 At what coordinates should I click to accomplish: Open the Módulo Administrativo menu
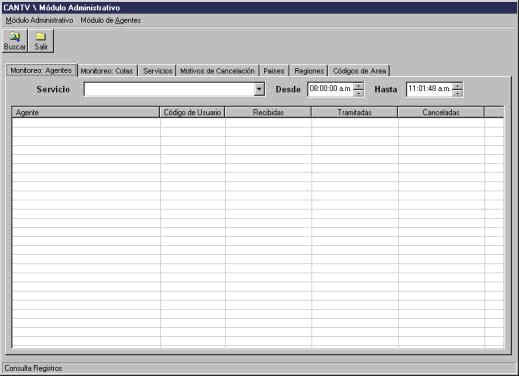(39, 20)
